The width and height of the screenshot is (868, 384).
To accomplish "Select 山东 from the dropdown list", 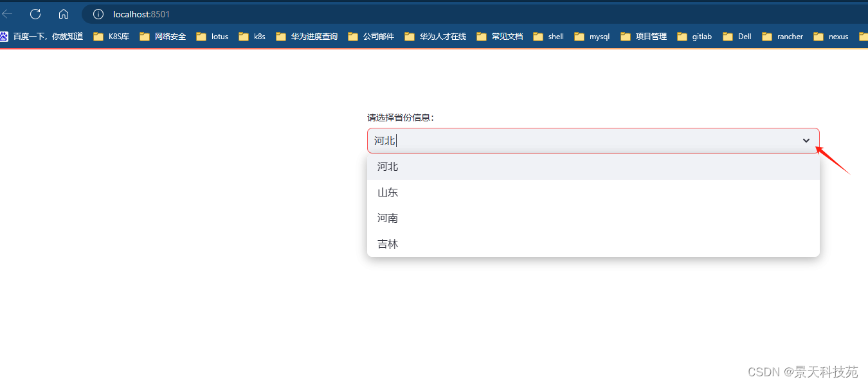I will coord(593,193).
